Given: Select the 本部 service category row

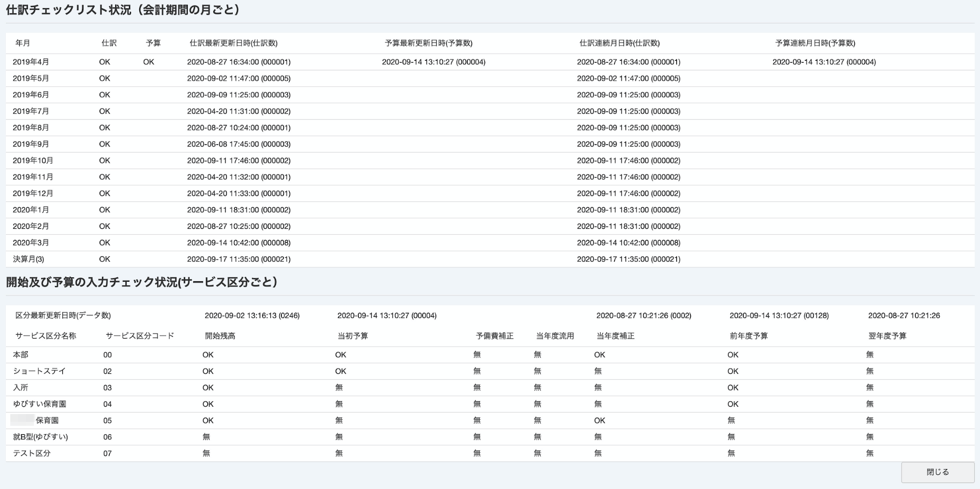Looking at the screenshot, I should [x=490, y=355].
